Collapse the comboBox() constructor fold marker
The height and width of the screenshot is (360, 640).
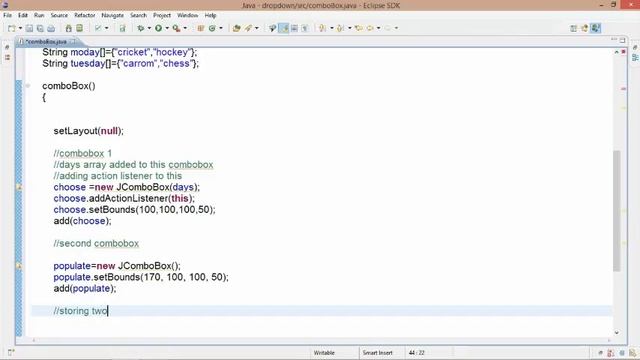28,86
